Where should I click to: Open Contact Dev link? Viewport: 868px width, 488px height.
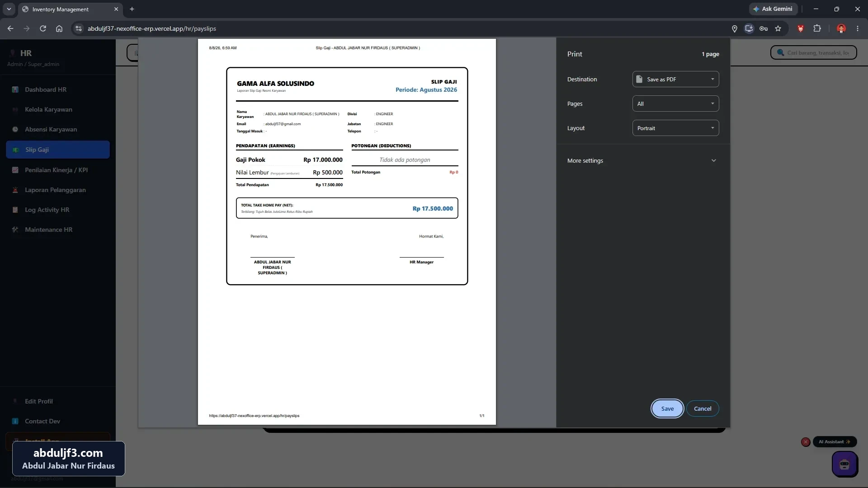58,421
